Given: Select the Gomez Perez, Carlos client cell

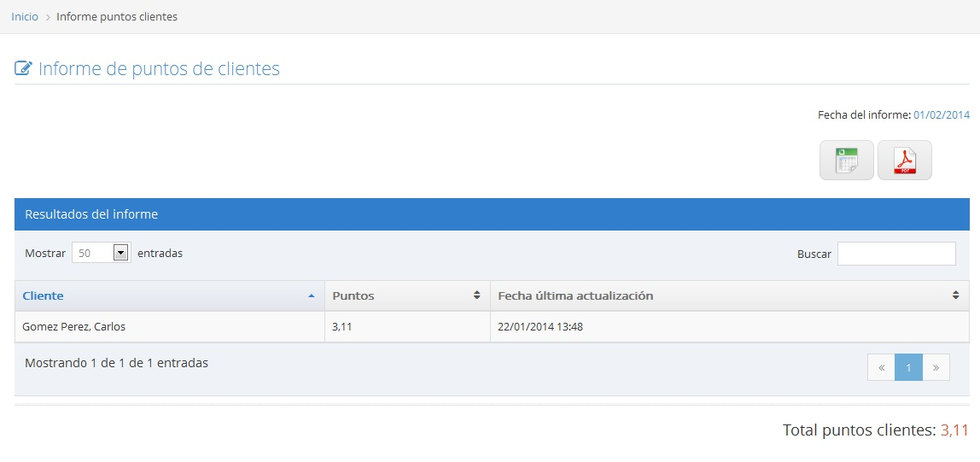Looking at the screenshot, I should coord(74,326).
